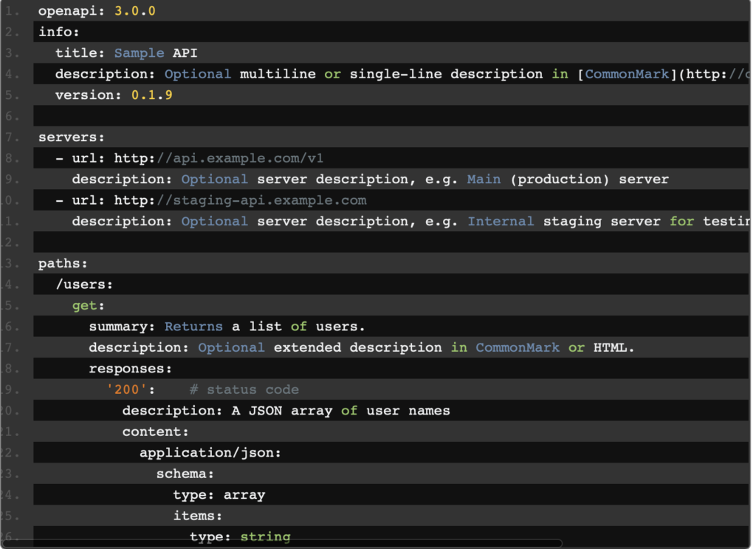This screenshot has width=756, height=549.
Task: Open the staging-api.example.com URL
Action: click(x=268, y=200)
